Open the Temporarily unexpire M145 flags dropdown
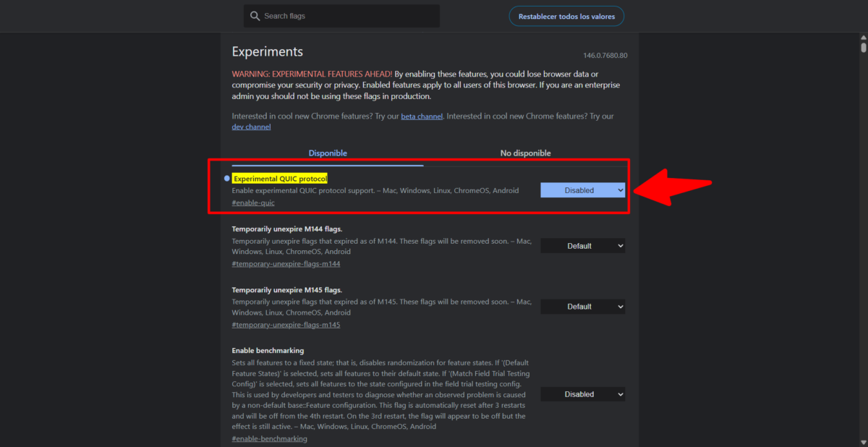This screenshot has height=447, width=868. (582, 307)
